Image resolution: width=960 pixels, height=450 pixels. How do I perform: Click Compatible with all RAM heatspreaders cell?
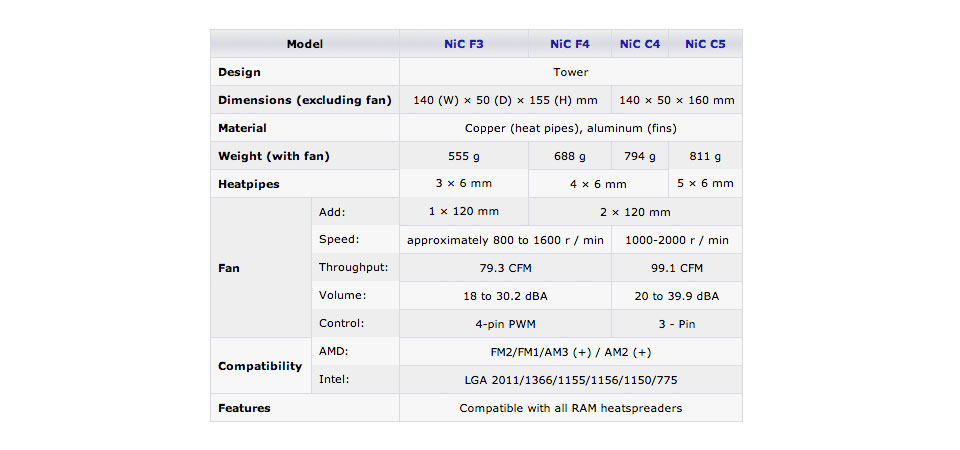click(x=571, y=408)
